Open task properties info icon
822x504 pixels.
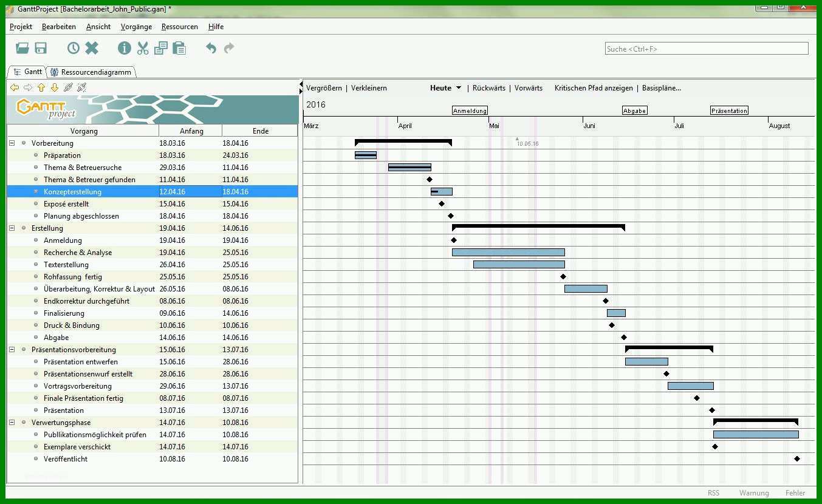tap(125, 48)
